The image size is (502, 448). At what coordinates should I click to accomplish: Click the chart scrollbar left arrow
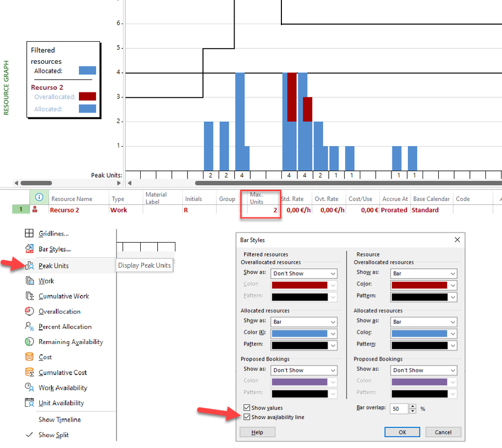click(x=130, y=183)
